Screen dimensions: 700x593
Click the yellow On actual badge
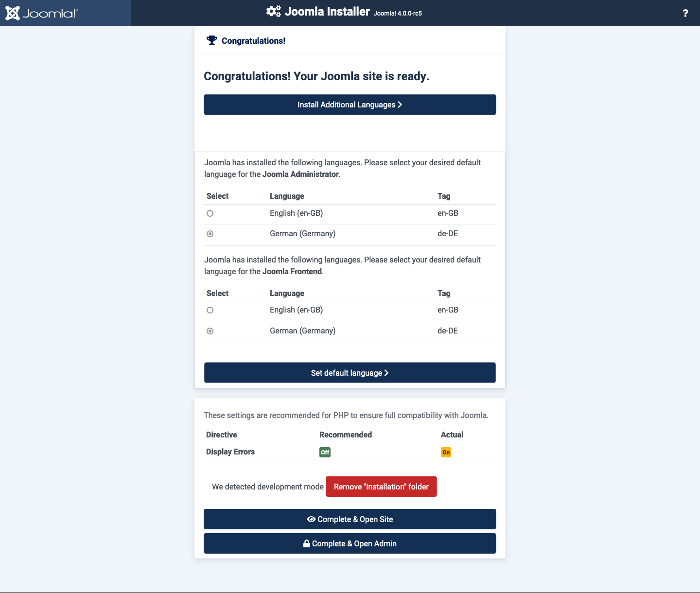pos(446,452)
